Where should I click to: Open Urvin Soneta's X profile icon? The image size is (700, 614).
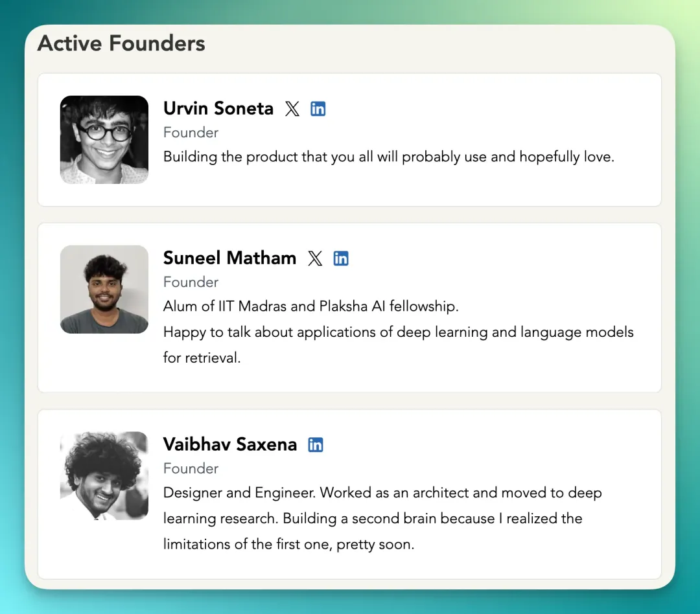(292, 109)
